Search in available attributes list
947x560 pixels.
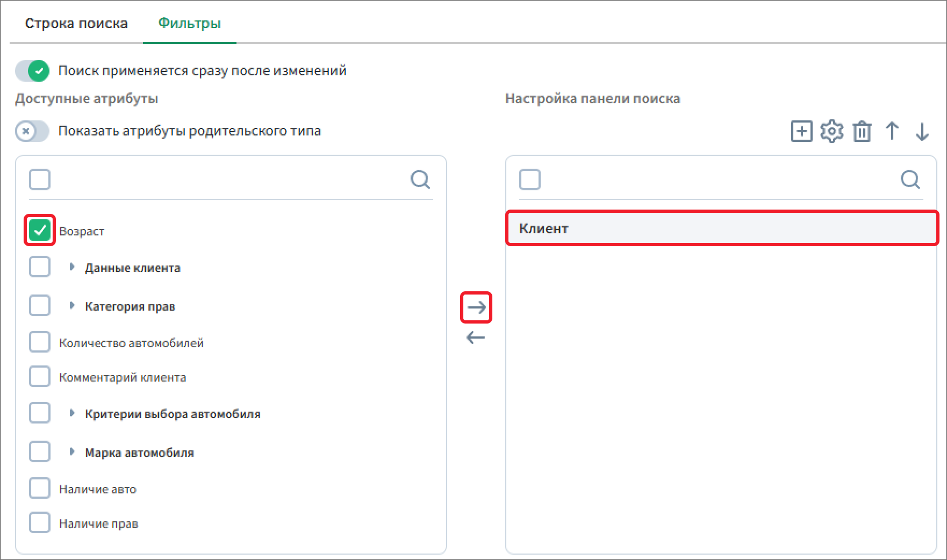(420, 180)
